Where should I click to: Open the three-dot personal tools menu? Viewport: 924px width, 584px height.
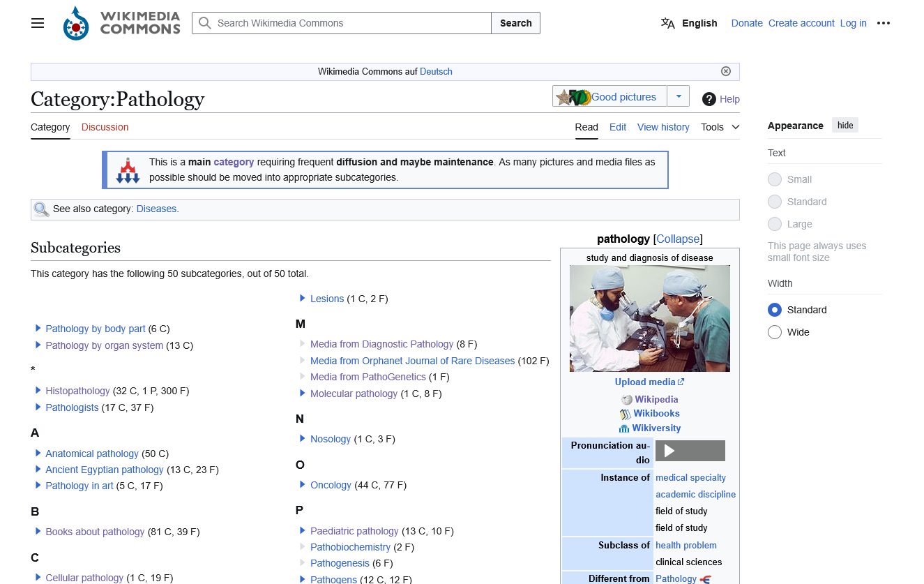coord(884,23)
